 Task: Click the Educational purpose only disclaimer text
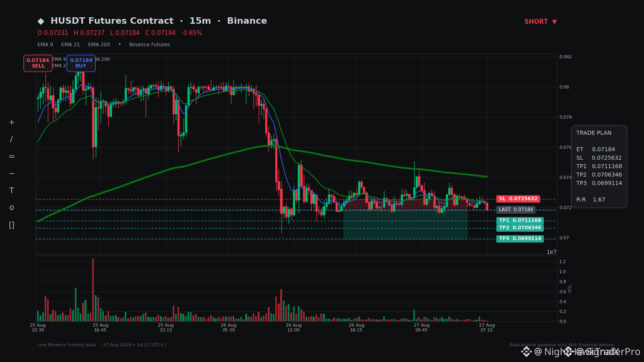point(562,345)
